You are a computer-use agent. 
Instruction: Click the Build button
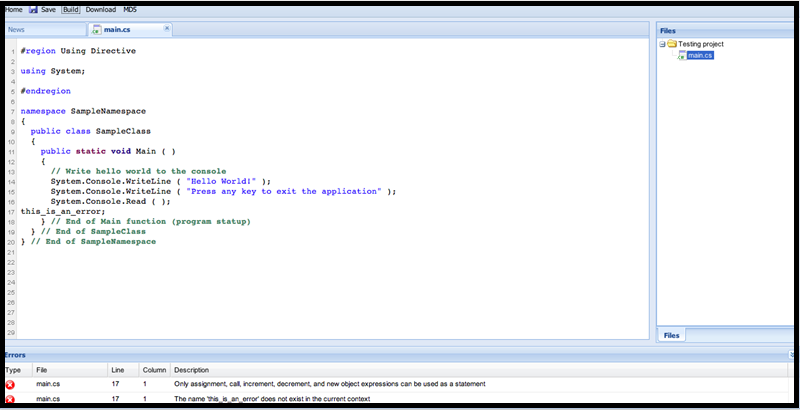(x=71, y=10)
